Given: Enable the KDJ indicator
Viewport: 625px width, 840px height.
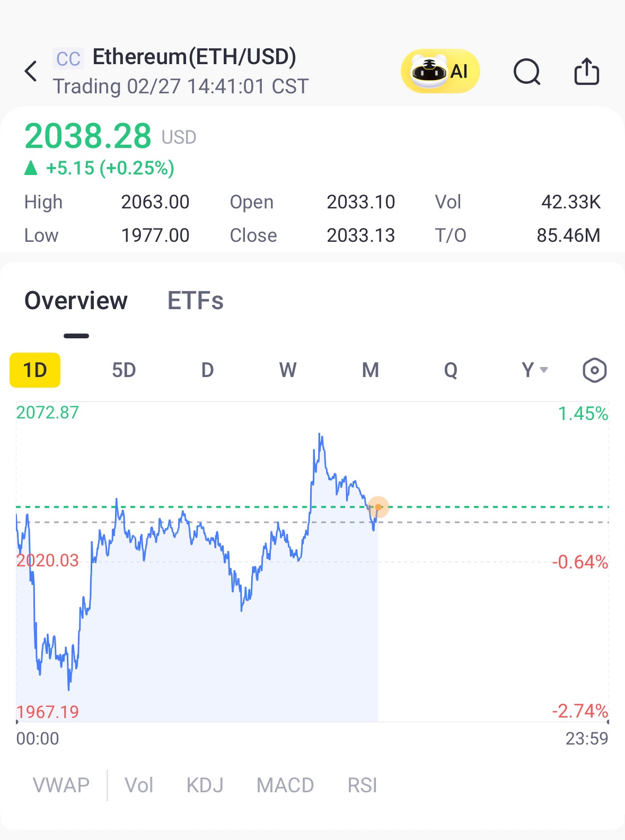Looking at the screenshot, I should [205, 785].
